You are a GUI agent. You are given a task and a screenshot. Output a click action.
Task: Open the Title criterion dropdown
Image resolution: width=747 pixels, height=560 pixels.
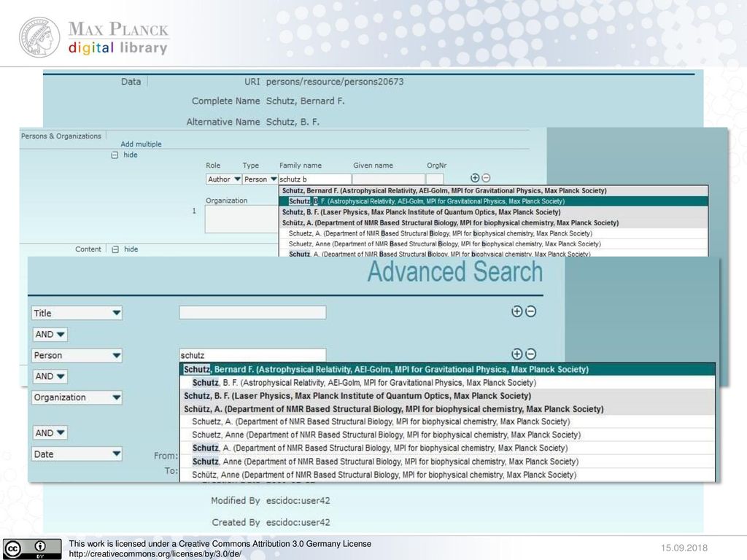[77, 313]
